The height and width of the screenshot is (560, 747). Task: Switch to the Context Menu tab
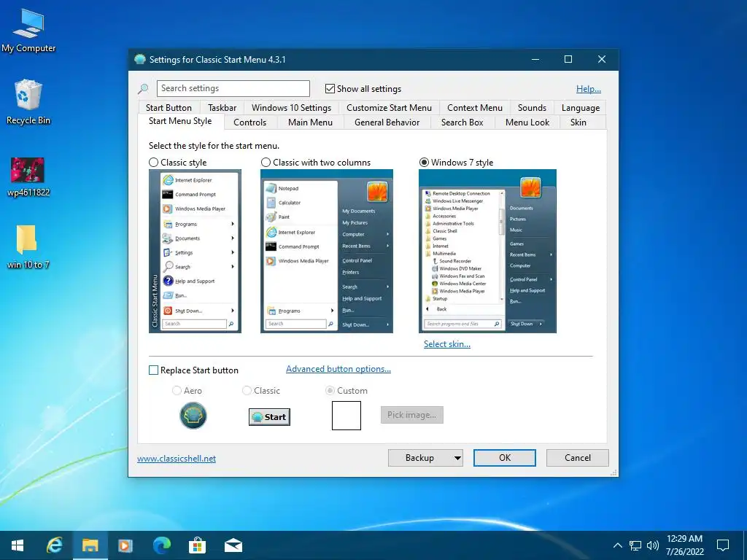[x=474, y=108]
